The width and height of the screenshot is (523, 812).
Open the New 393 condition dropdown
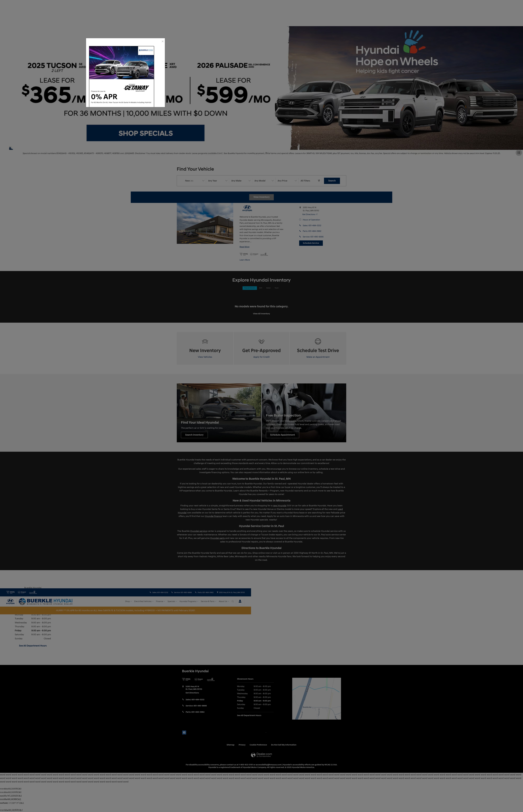point(194,181)
